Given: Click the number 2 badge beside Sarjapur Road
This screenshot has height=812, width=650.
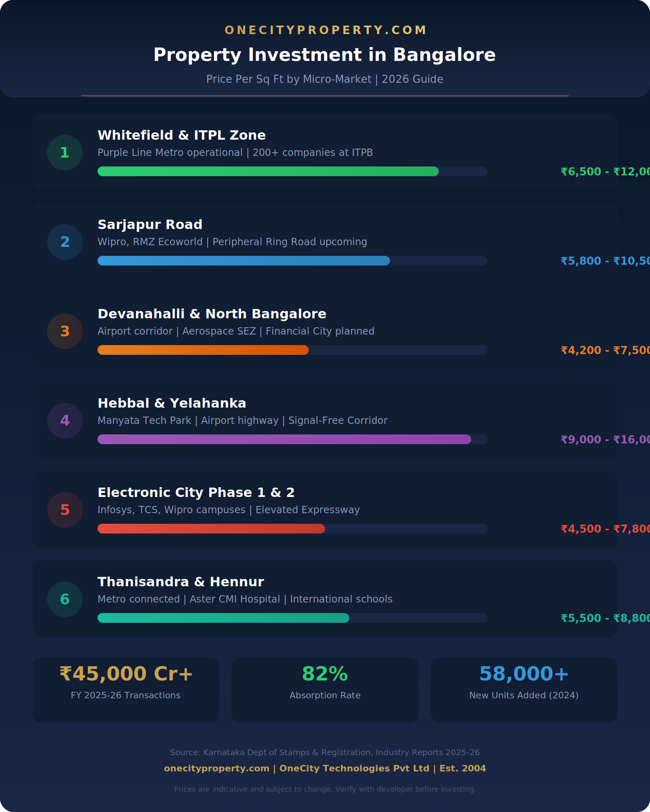Looking at the screenshot, I should click(x=65, y=242).
